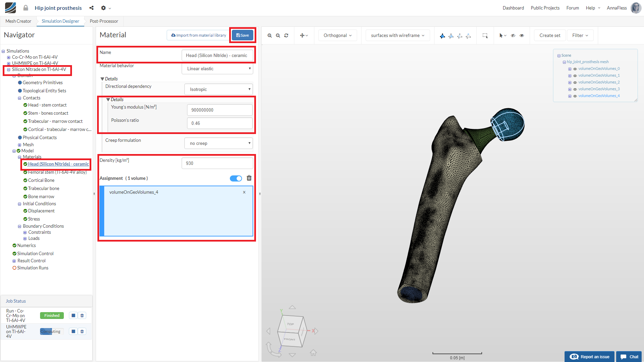Switch to the Mesh Creator tab

(18, 21)
